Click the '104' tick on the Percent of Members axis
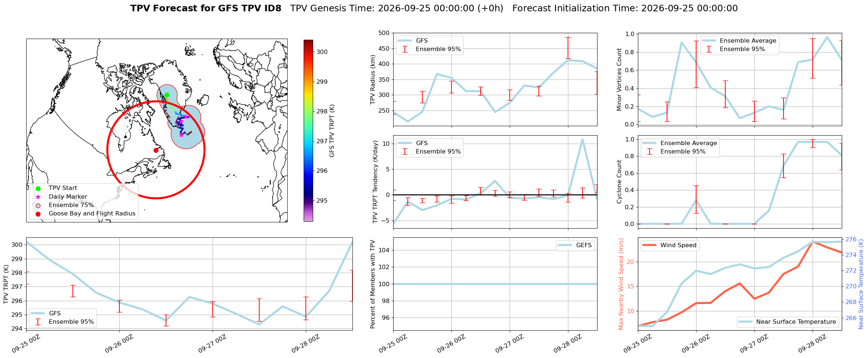Image resolution: width=868 pixels, height=358 pixels. pos(384,250)
